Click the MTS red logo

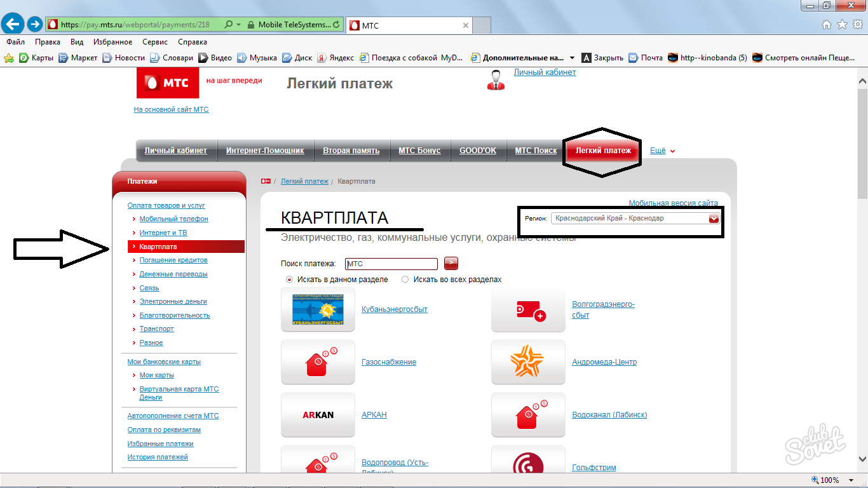coord(167,82)
